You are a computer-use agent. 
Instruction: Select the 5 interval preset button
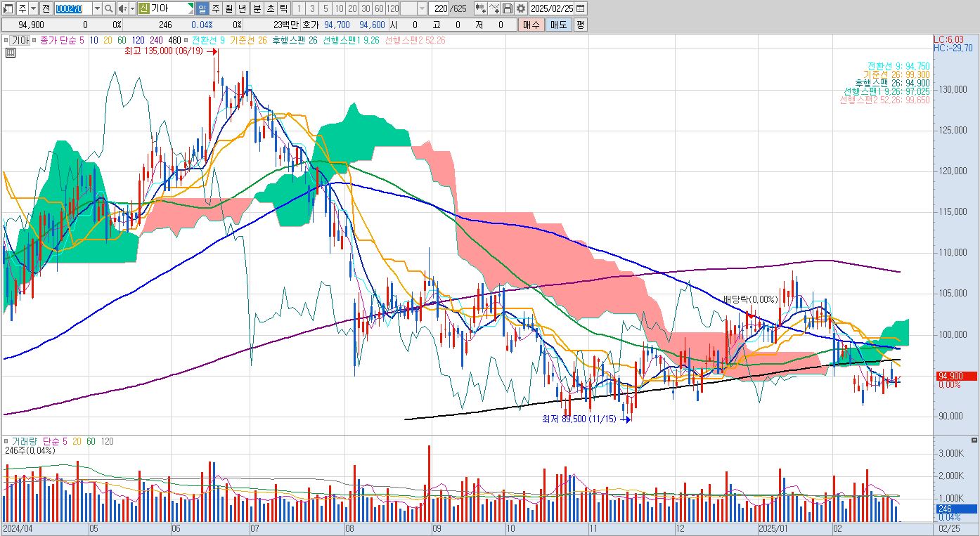(325, 8)
